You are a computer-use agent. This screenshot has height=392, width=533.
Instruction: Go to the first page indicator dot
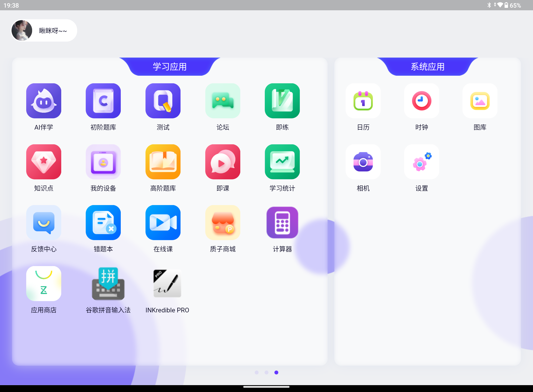[257, 372]
